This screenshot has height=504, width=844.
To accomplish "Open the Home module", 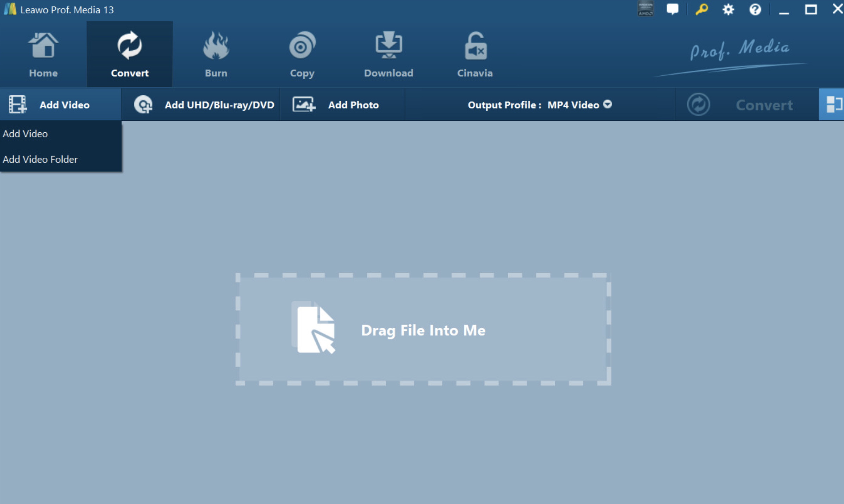I will [43, 55].
